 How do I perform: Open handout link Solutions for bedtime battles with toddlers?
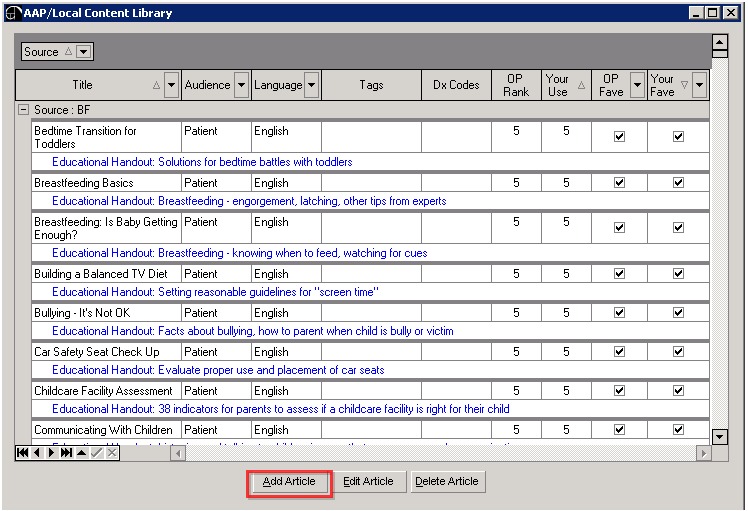coord(202,162)
